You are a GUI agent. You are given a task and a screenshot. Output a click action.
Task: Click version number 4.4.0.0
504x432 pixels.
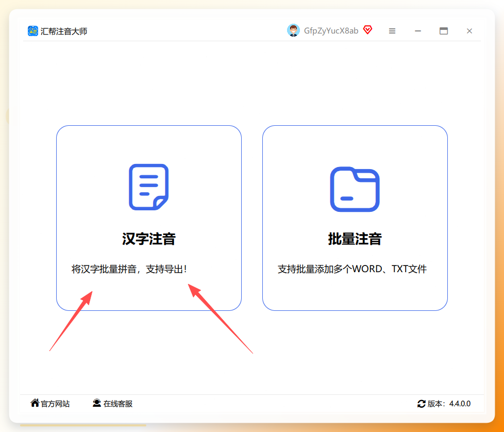coord(460,404)
